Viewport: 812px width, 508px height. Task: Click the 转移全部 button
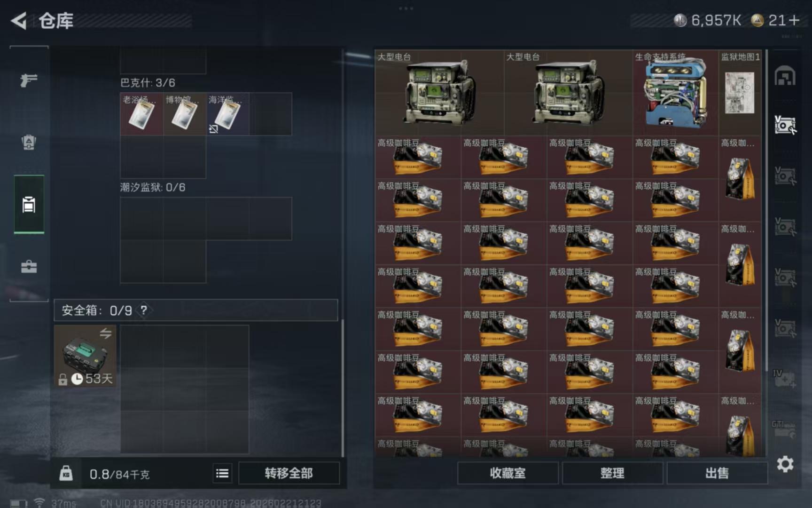click(289, 473)
